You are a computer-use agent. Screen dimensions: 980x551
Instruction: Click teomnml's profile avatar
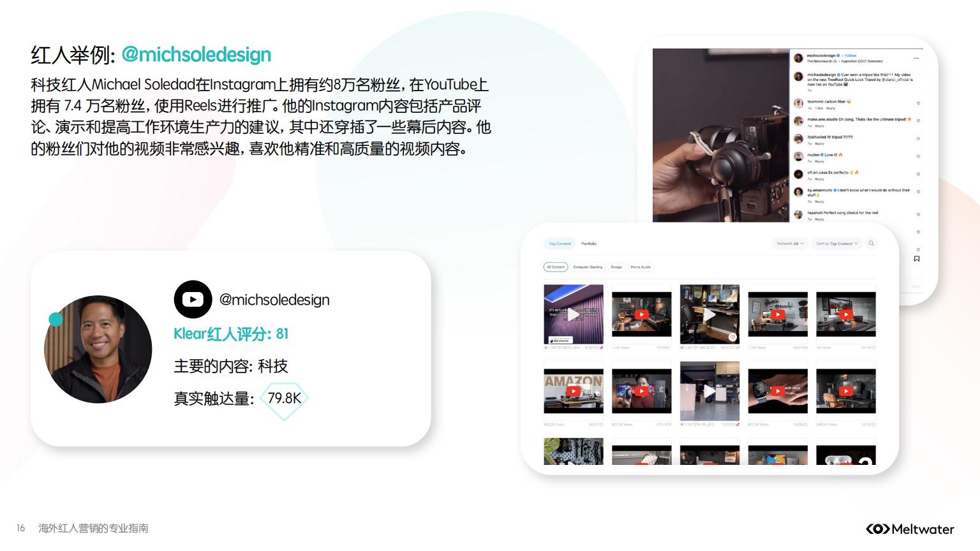[x=798, y=103]
